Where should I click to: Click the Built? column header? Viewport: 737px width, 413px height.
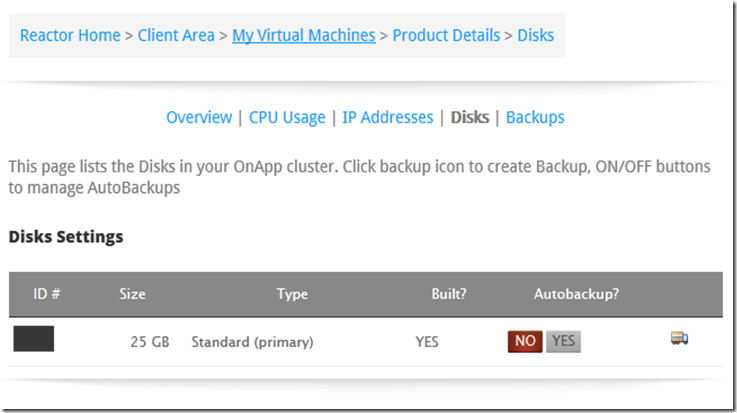pyautogui.click(x=449, y=294)
